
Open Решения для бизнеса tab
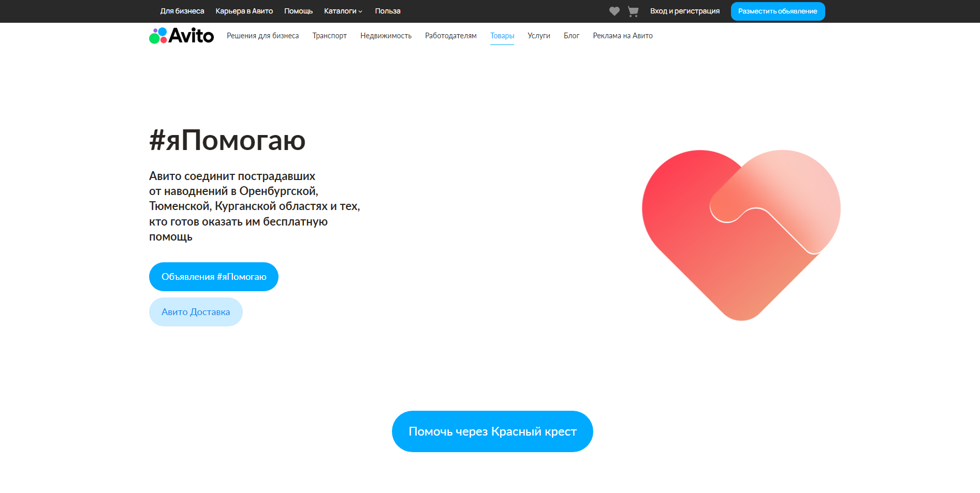(x=262, y=36)
